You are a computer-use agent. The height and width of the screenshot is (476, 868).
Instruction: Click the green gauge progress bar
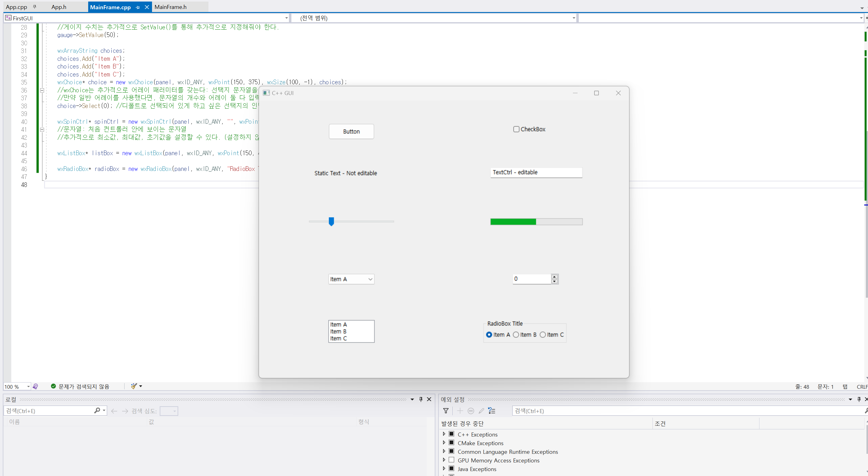pos(536,221)
